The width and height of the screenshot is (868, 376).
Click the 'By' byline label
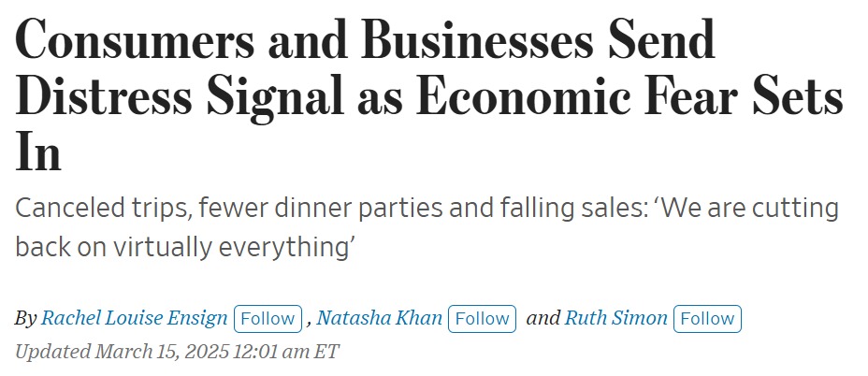click(25, 318)
